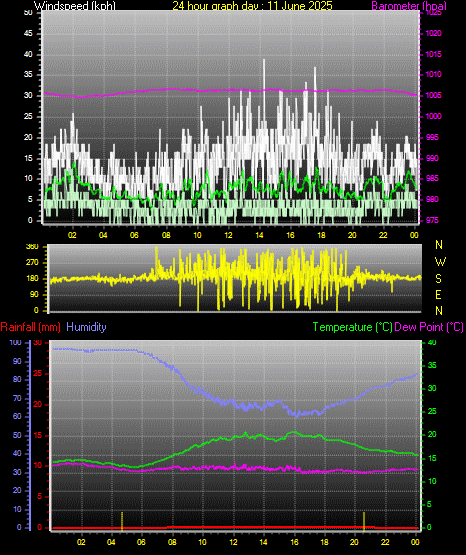The height and width of the screenshot is (555, 466).
Task: Click the 90 wind direction axis value
Action: 34,294
